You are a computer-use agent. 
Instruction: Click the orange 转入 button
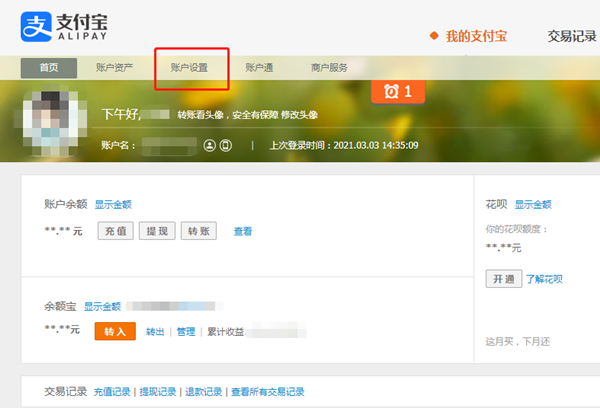coord(115,331)
